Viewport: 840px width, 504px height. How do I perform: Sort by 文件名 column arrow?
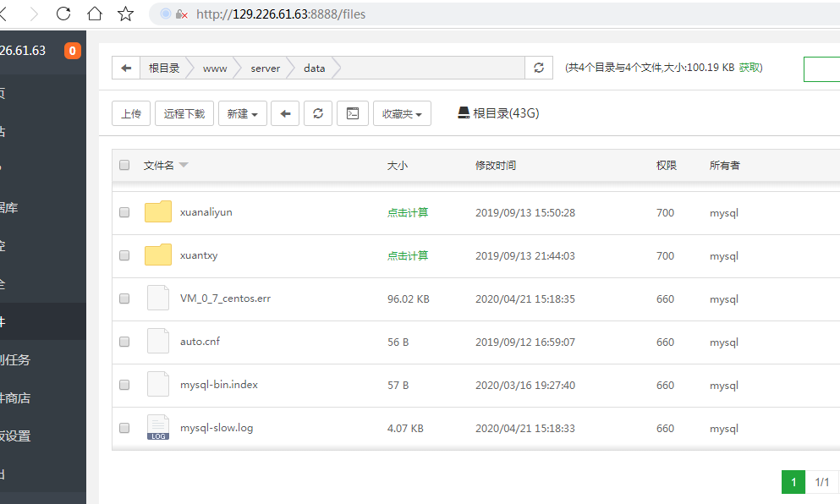coord(184,166)
